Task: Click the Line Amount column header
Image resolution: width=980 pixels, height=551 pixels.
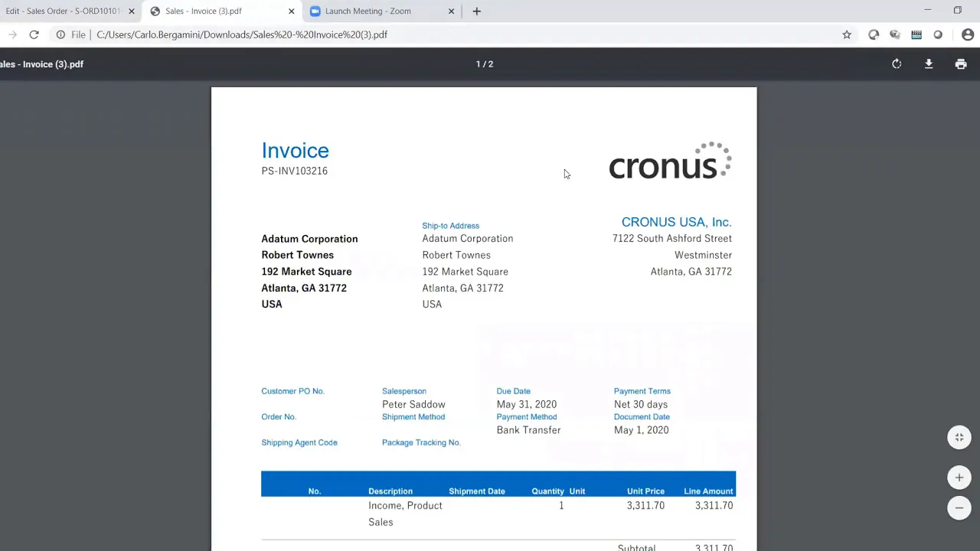Action: (x=708, y=491)
